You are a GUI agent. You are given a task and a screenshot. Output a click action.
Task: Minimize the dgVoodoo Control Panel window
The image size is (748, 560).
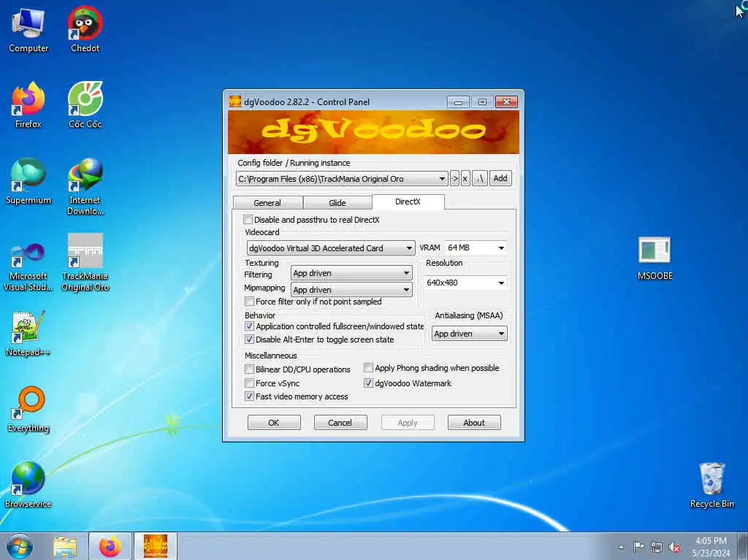tap(458, 101)
